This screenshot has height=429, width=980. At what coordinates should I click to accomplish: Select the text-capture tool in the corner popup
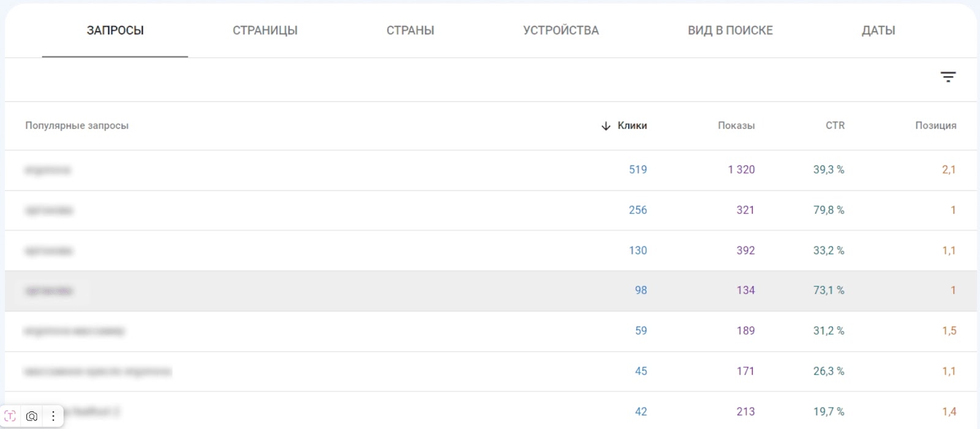tap(9, 416)
